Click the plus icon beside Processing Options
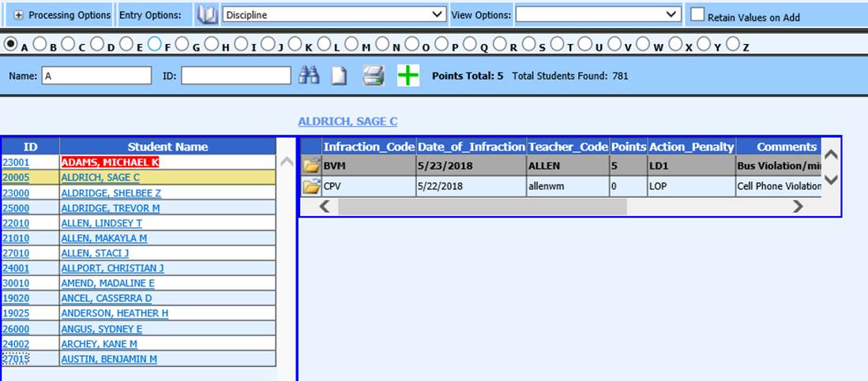The image size is (868, 381). pyautogui.click(x=18, y=15)
